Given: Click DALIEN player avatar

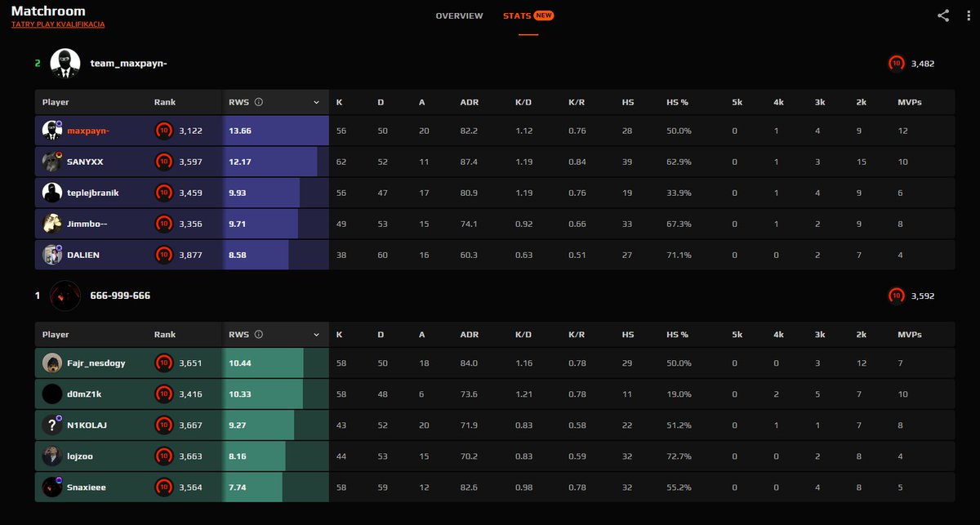Looking at the screenshot, I should click(52, 255).
